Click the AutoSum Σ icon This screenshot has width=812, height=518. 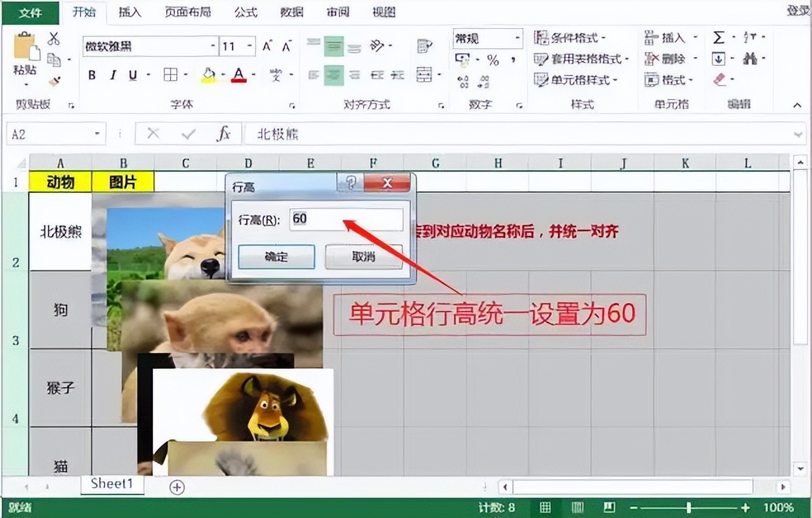(x=718, y=37)
